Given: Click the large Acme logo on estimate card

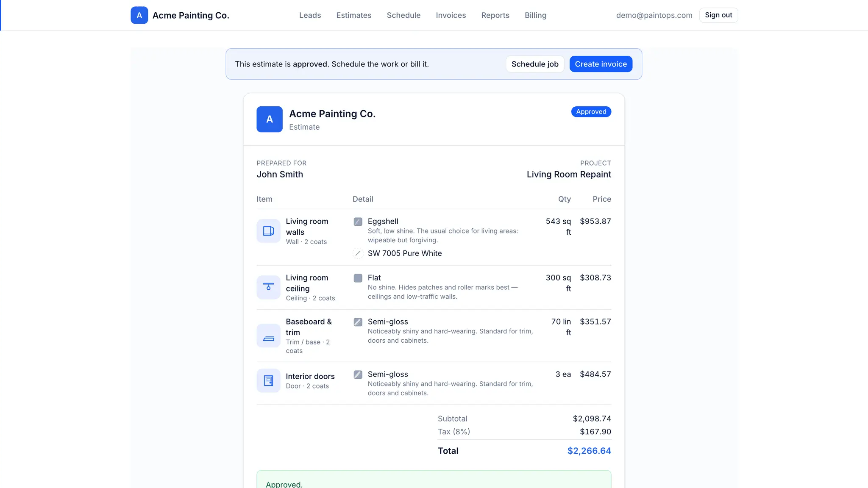Looking at the screenshot, I should [270, 119].
